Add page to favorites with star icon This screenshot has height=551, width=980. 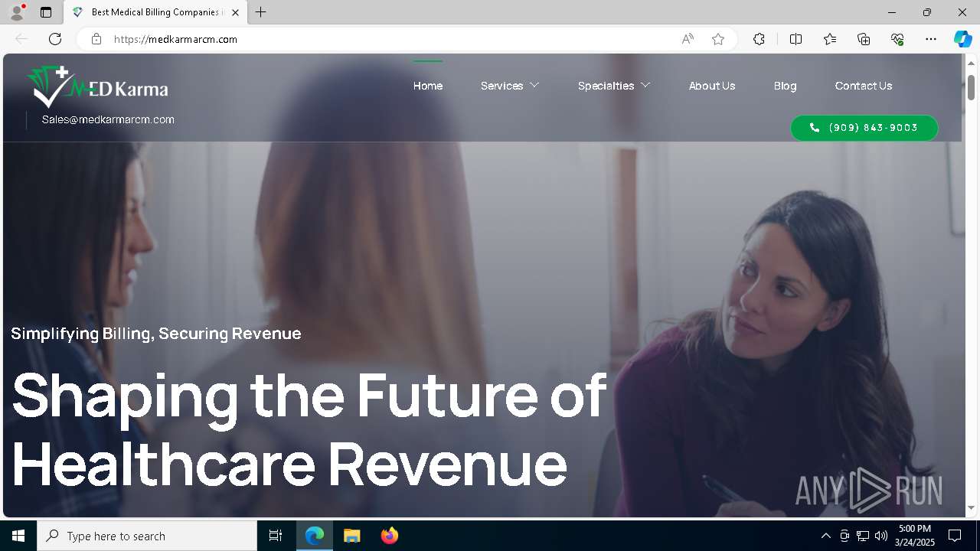tap(718, 39)
